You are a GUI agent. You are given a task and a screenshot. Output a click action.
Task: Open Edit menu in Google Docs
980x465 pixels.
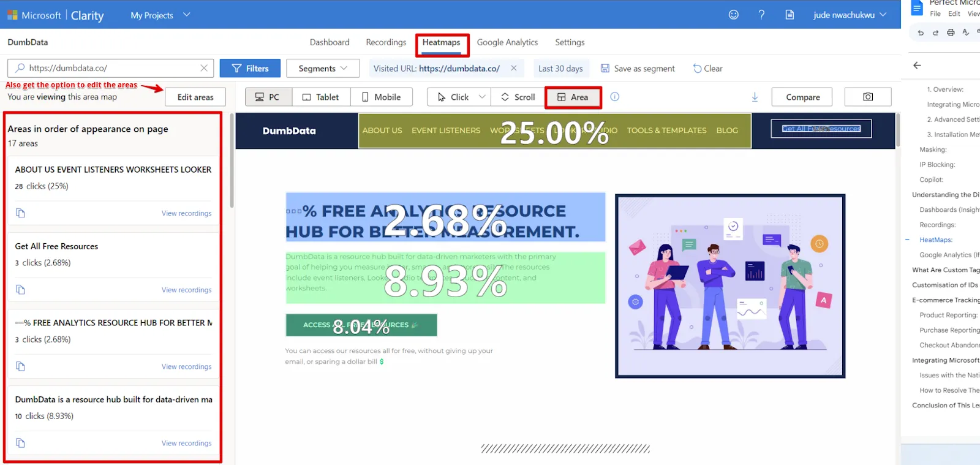954,13
